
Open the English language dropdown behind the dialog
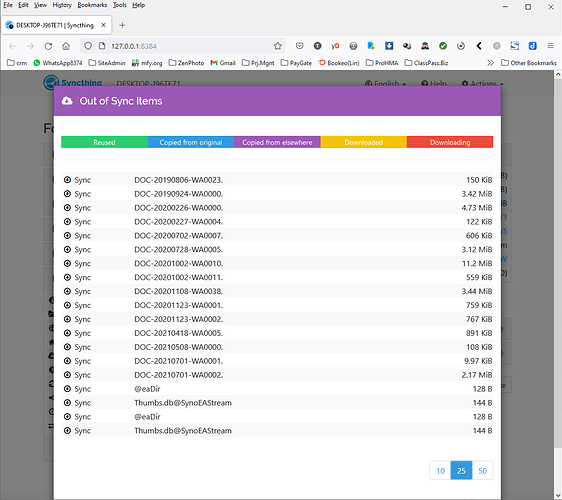[x=385, y=84]
